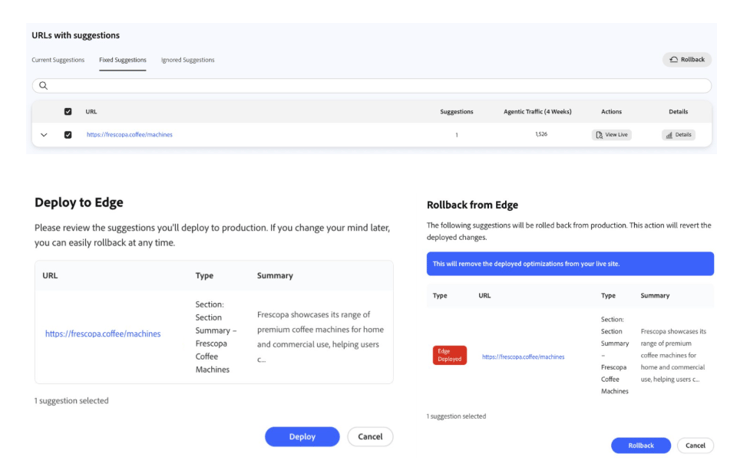Toggle the select-all checkbox in the table header

tap(68, 112)
